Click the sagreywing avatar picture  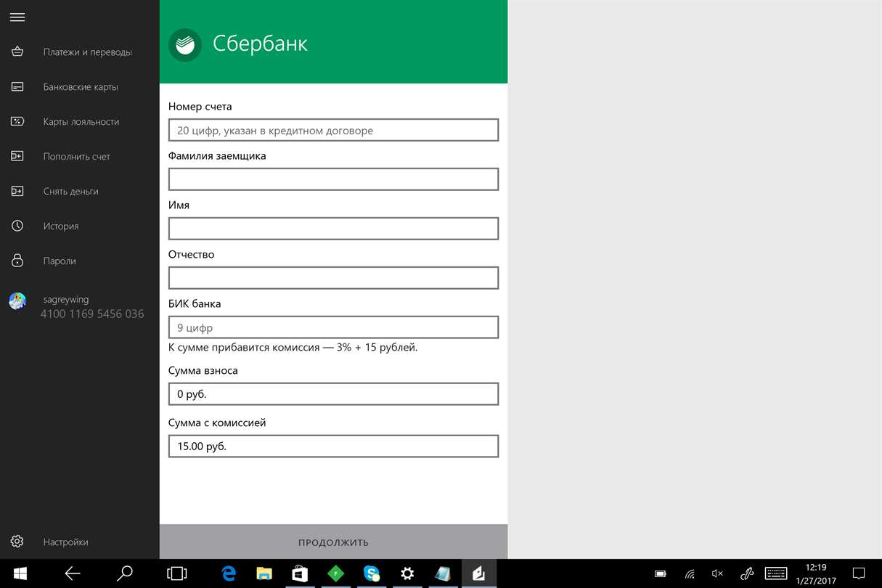(x=17, y=301)
